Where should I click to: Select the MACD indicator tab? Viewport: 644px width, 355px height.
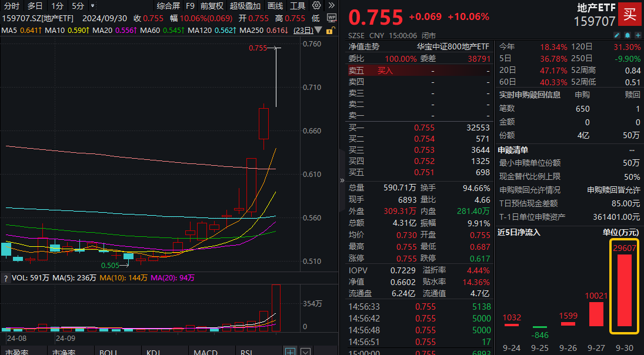click(205, 351)
